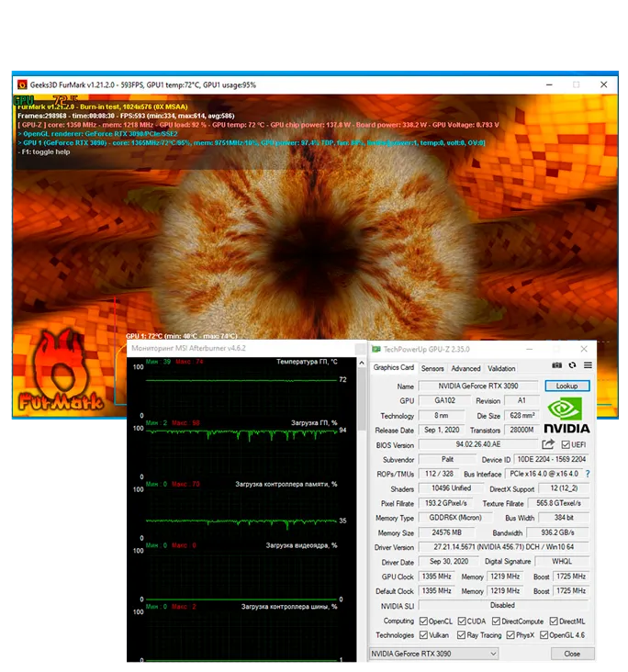Click the Afterburner monitoring scroll-up arrow
This screenshot has height=672, width=628.
(361, 363)
